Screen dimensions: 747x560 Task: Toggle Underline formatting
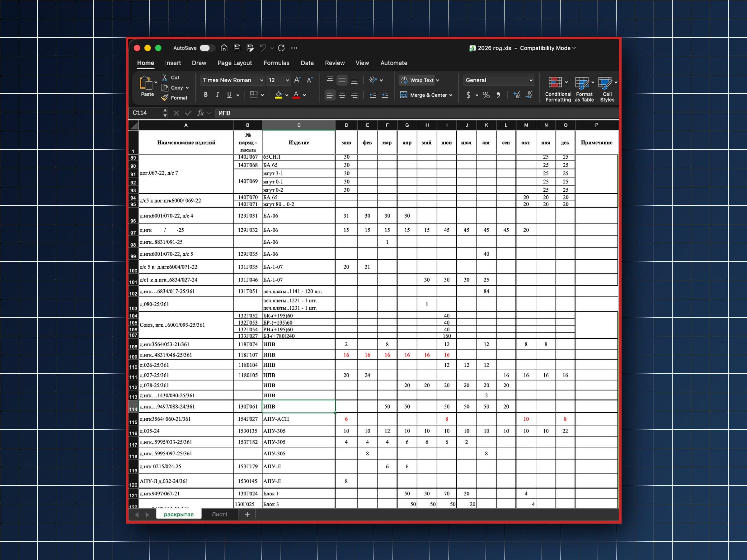[x=229, y=95]
